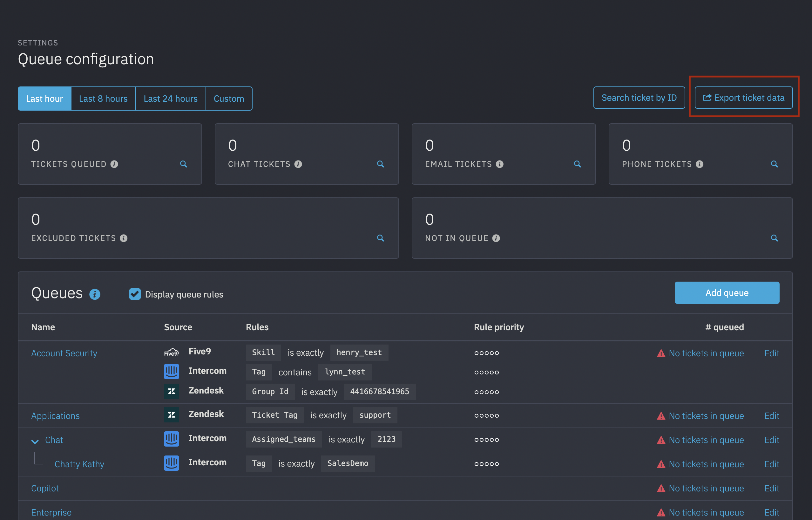Select the Last hour time range
Screen dimensions: 812x520
point(44,99)
